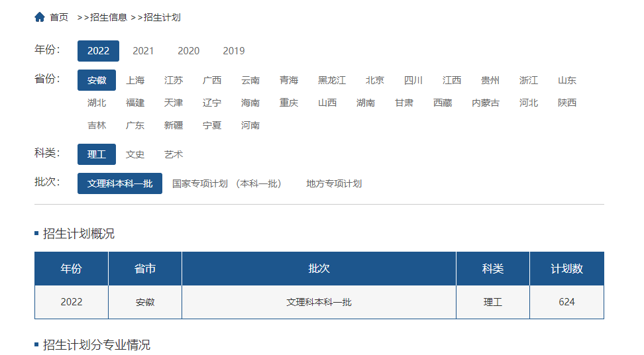Pick province 广东
Screen dimensions: 644x355
[x=135, y=125]
